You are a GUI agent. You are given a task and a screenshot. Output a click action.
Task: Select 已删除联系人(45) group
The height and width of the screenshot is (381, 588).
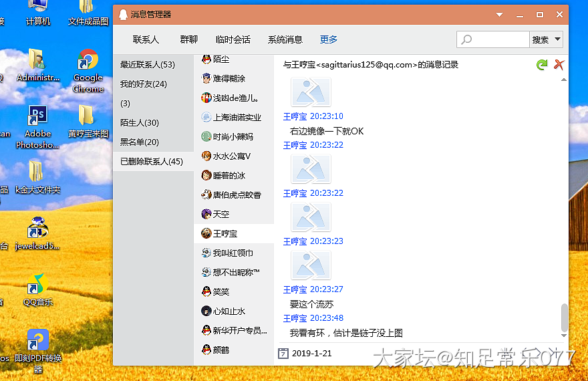154,162
